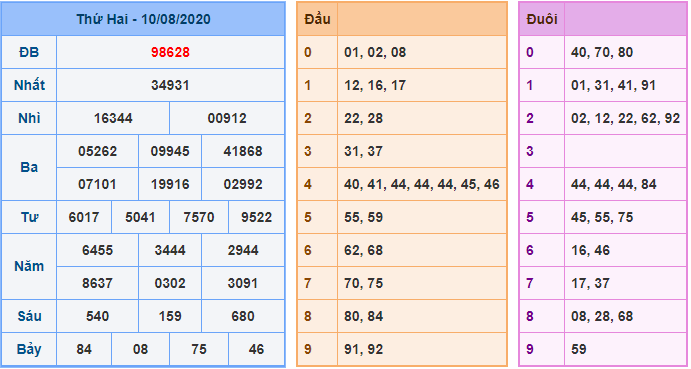Click the Bảy row label
The width and height of the screenshot is (691, 369).
pyautogui.click(x=29, y=349)
